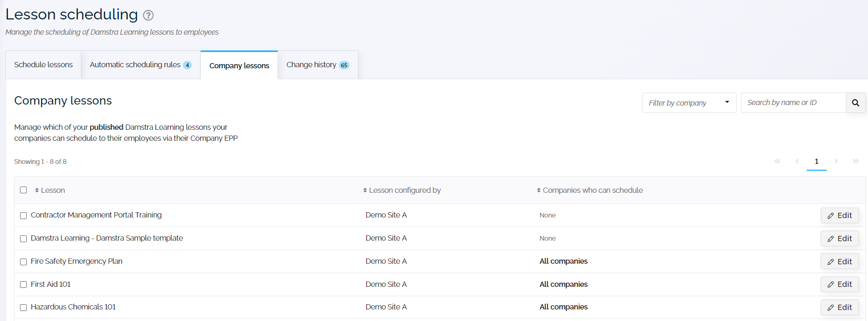Select the First Aid 101 checkbox
The image size is (868, 321).
pos(23,285)
